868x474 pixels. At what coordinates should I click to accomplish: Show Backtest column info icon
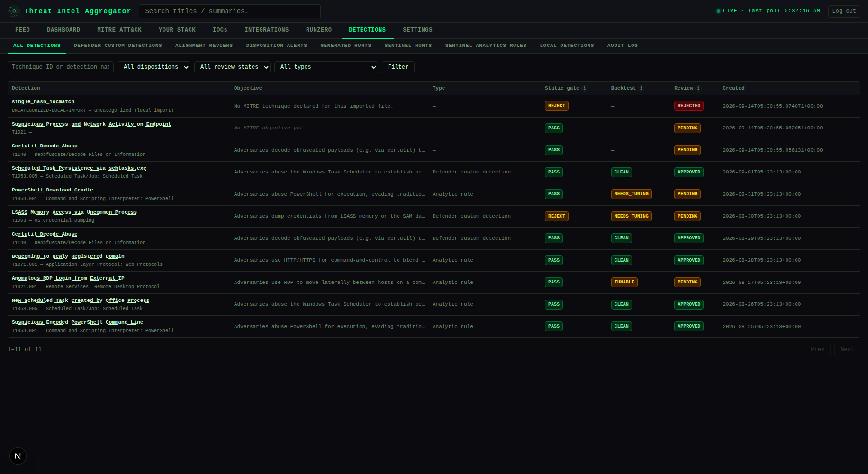click(641, 88)
